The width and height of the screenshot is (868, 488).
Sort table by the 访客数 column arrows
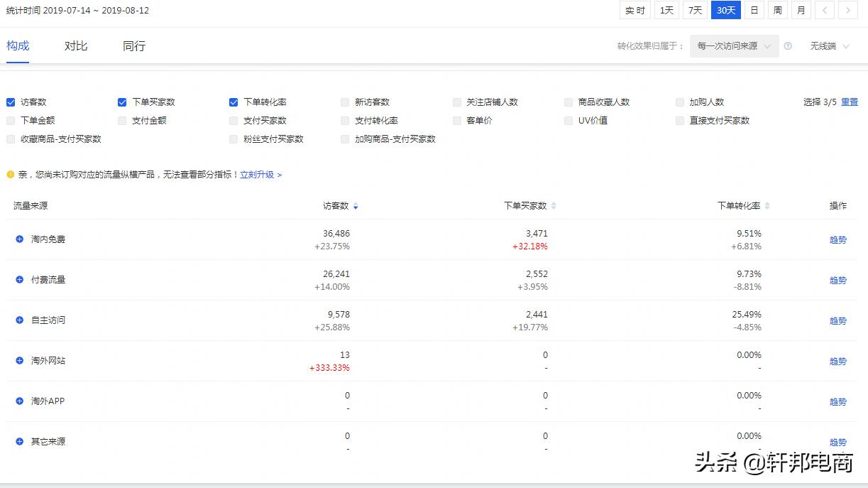356,205
